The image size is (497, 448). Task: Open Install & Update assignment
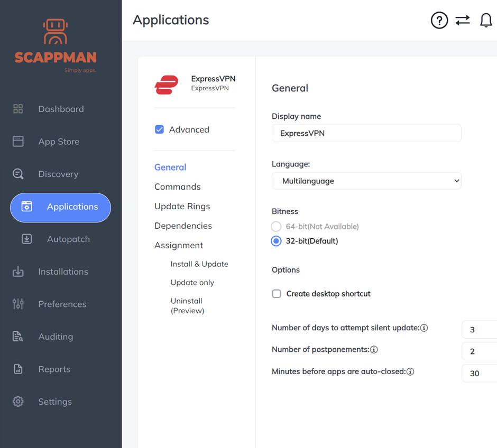click(x=199, y=264)
